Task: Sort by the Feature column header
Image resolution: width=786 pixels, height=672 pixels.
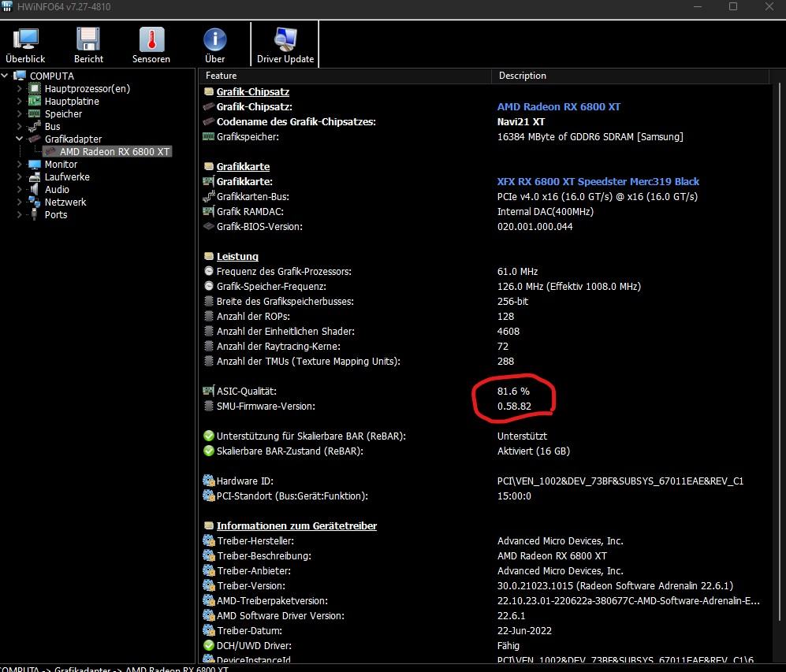Action: coord(345,76)
